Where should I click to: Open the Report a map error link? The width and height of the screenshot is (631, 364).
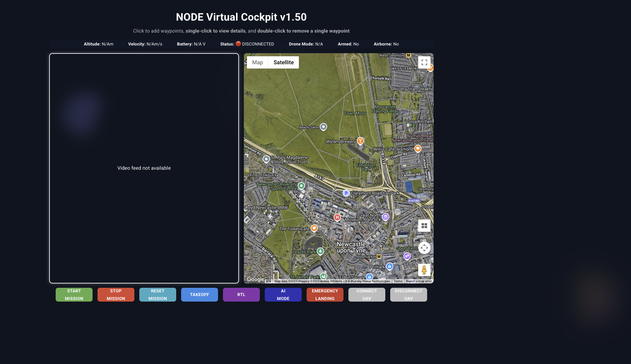419,281
